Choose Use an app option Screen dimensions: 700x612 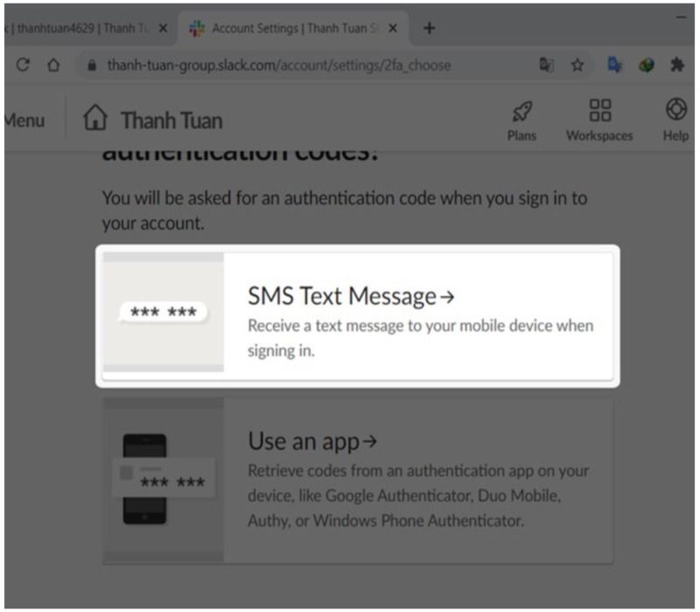[x=358, y=481]
